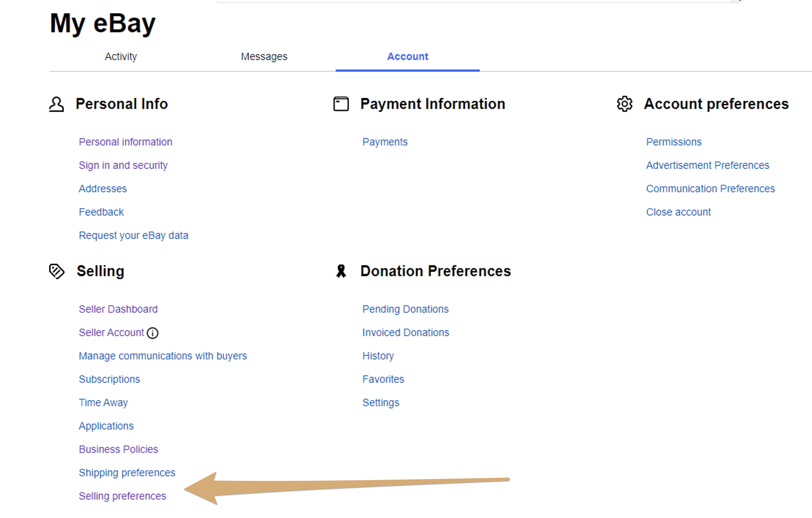Viewport: 812px width, 518px height.
Task: Click the info icon beside Seller Account
Action: (x=152, y=333)
